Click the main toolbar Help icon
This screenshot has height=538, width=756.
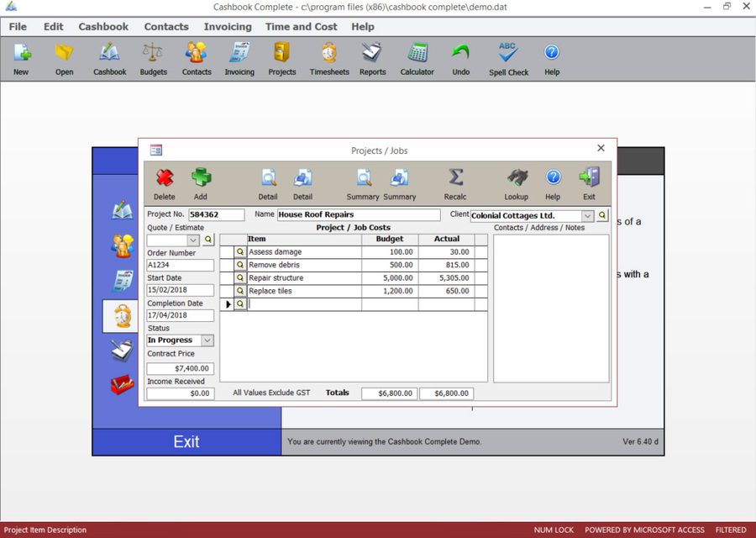(x=552, y=52)
